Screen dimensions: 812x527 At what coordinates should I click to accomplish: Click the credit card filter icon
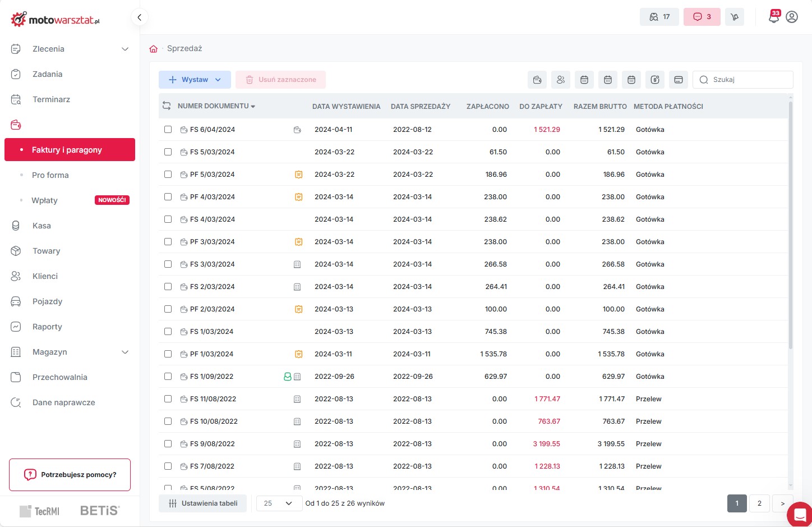coord(678,80)
